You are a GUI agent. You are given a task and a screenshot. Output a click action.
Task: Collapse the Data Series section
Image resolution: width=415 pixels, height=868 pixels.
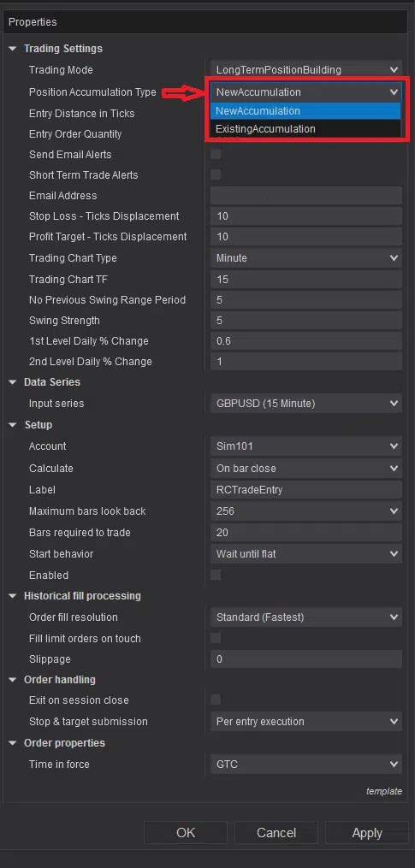pos(13,382)
